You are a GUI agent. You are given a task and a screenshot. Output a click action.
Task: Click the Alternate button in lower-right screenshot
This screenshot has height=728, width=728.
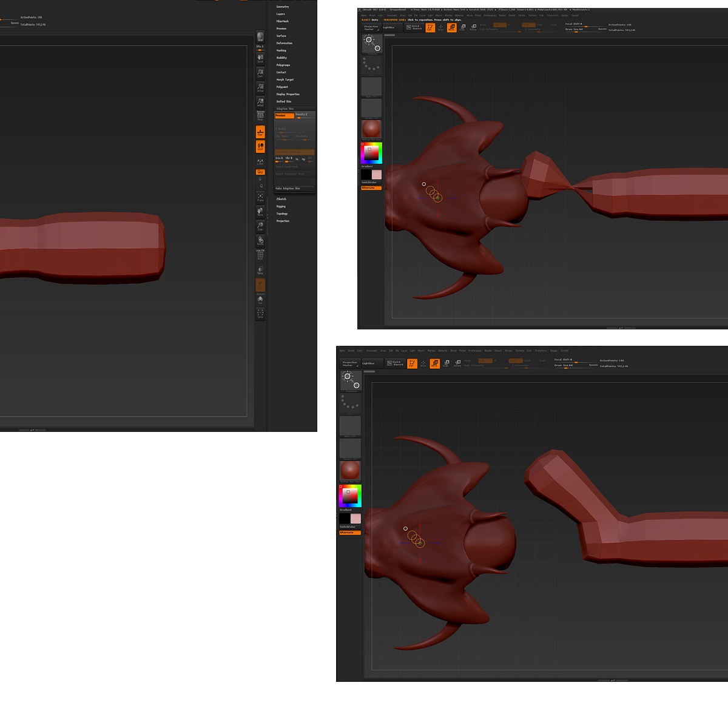coord(350,533)
